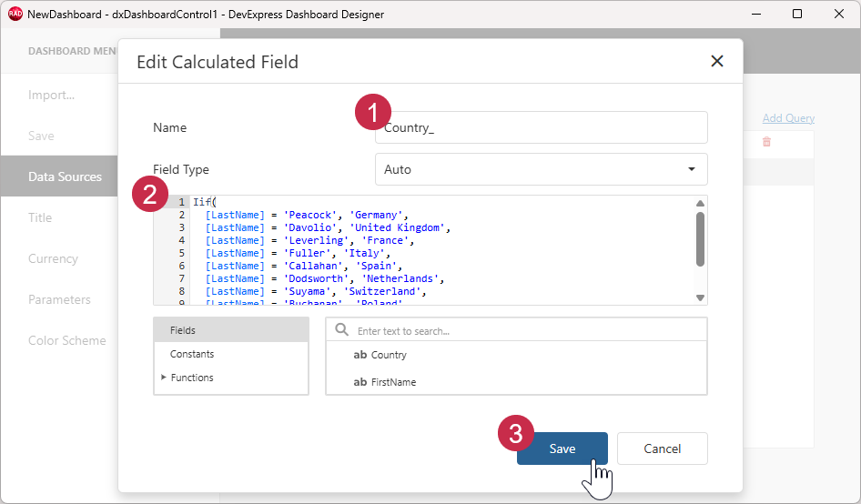The image size is (861, 504).
Task: Click Save in the dashboard menu
Action: click(x=41, y=136)
